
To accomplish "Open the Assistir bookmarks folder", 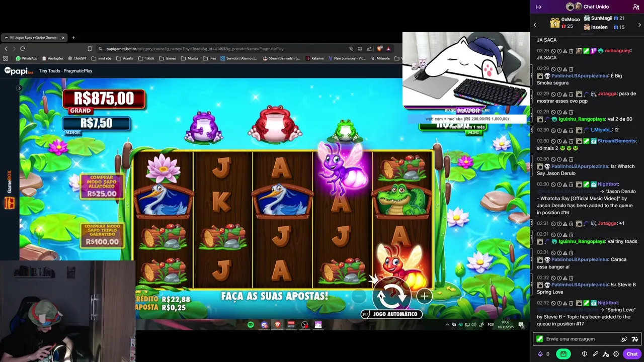I will (x=125, y=58).
